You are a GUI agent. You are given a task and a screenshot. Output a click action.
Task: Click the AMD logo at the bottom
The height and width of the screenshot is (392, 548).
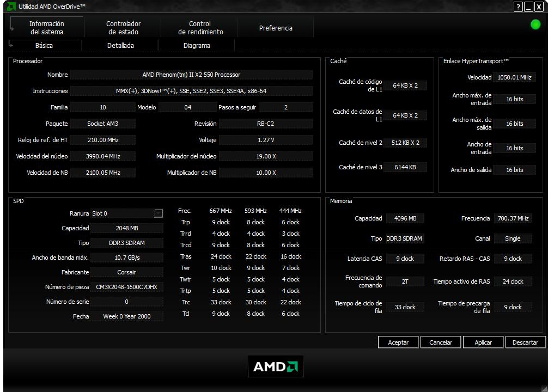point(275,366)
